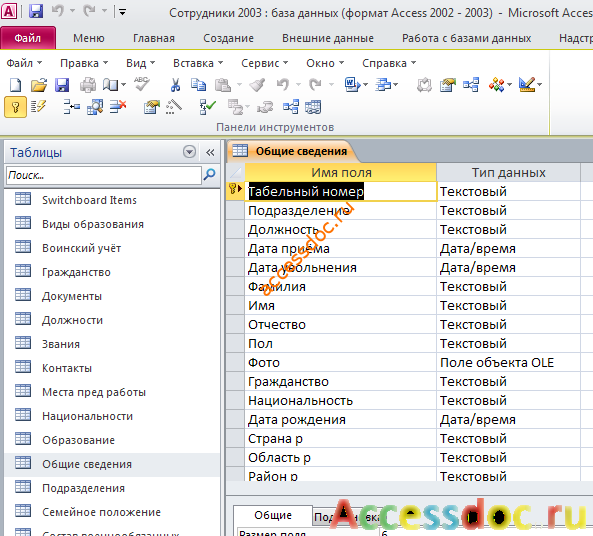The height and width of the screenshot is (536, 593).
Task: Switch to the Внешние данные ribbon tab
Action: coord(328,38)
